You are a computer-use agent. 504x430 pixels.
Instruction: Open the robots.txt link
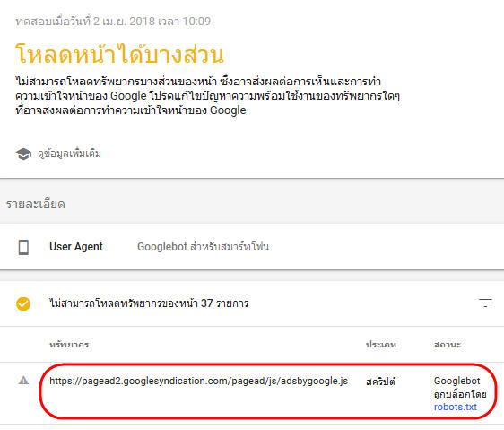point(456,408)
